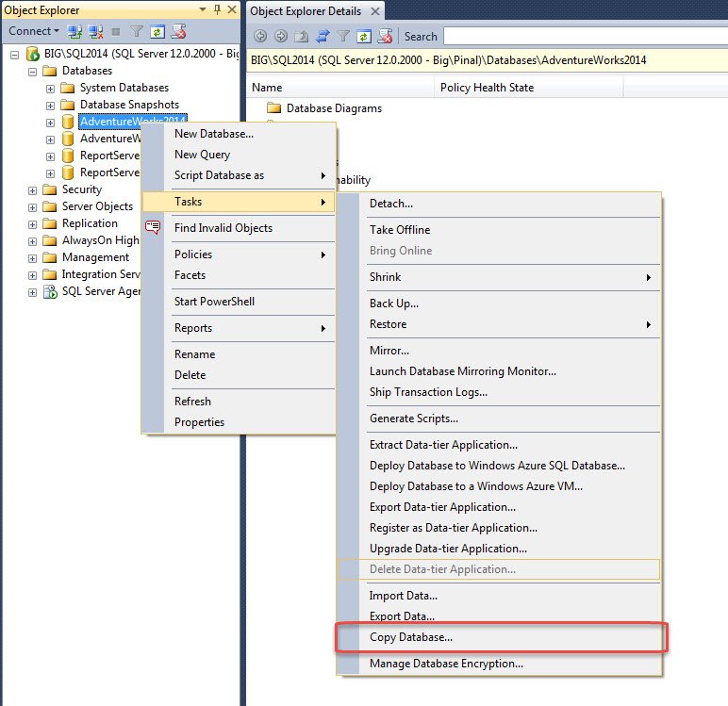Open Shrink submenu
The width and height of the screenshot is (728, 706).
[499, 277]
